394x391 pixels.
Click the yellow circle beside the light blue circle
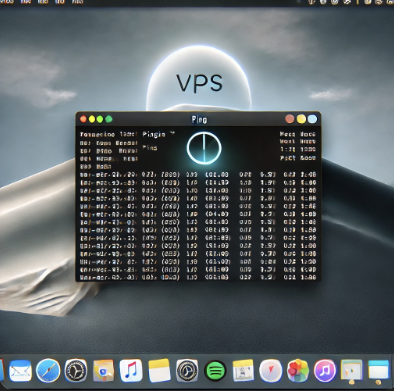301,119
